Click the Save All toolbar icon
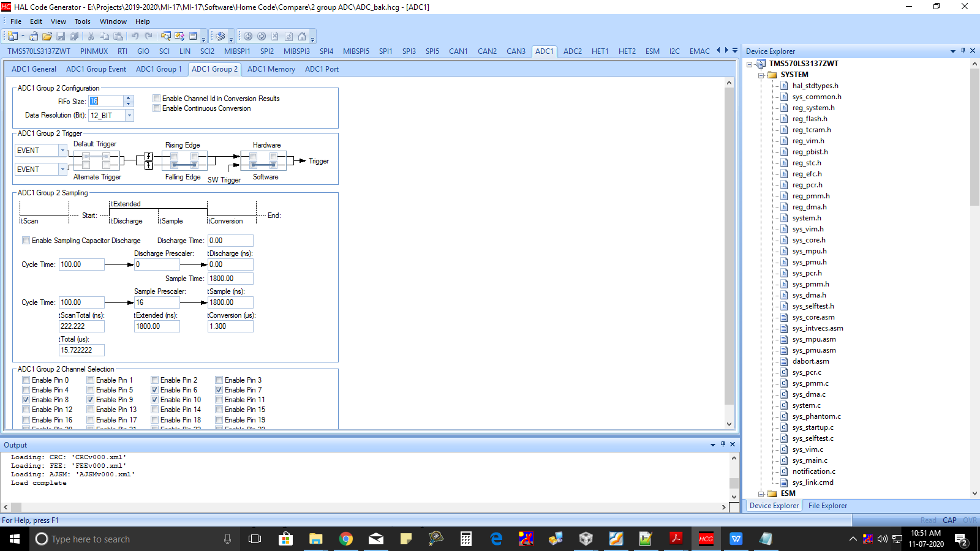The image size is (980, 551). (74, 37)
